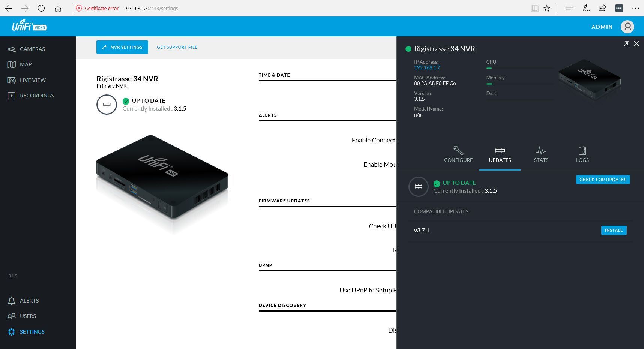Open the browser reading view
Image resolution: width=644 pixels, height=349 pixels.
tap(535, 8)
